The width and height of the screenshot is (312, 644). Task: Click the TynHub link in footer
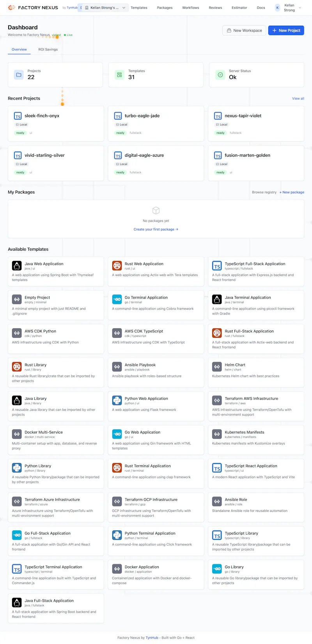152,638
